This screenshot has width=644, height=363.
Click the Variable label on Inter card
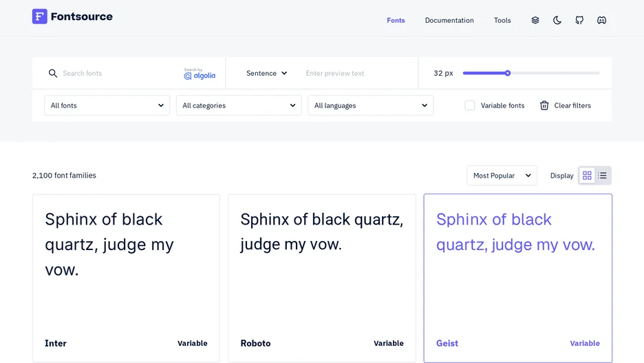tap(192, 343)
